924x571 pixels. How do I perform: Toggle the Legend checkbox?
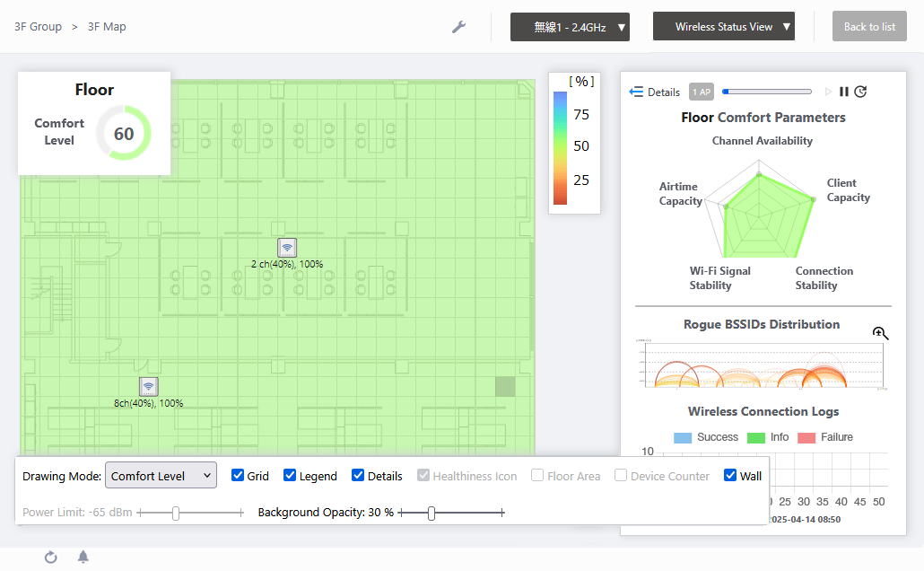(290, 476)
